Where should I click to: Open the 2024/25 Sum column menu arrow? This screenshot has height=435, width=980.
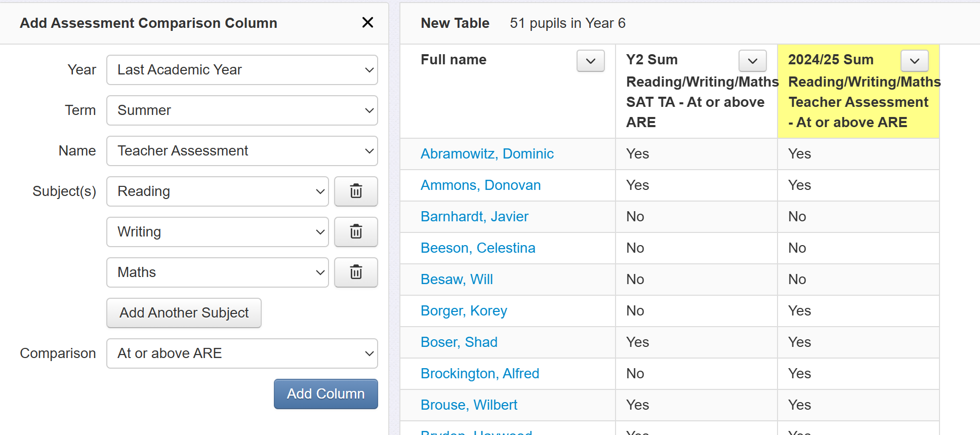(914, 61)
